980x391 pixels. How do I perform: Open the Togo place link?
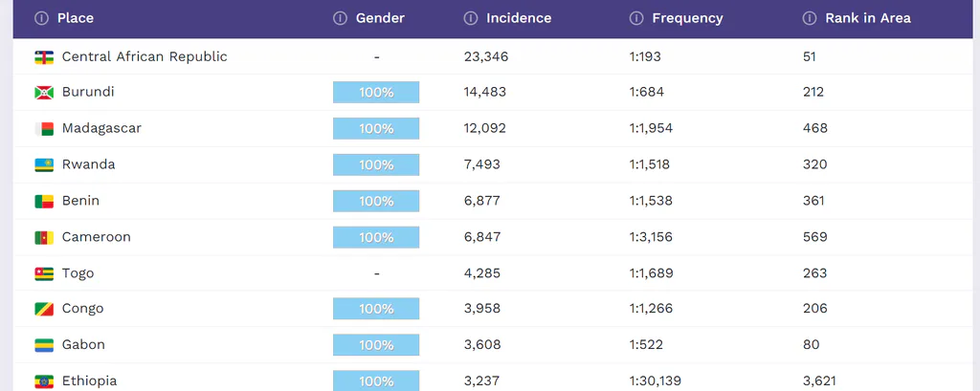pos(78,273)
